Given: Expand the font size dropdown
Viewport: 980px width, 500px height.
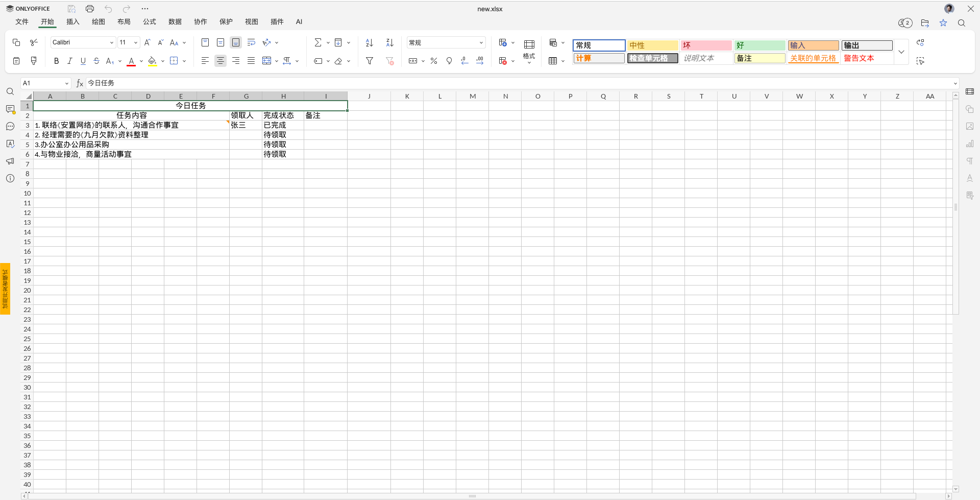Looking at the screenshot, I should click(135, 42).
